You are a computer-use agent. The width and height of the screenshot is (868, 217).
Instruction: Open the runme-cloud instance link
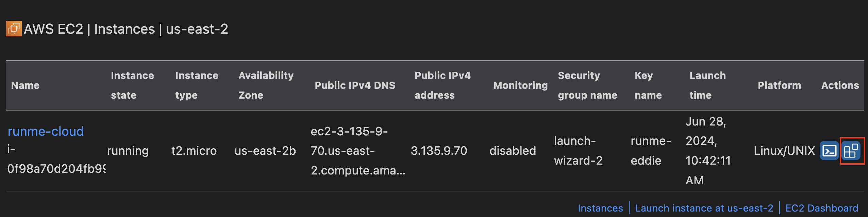click(x=46, y=131)
